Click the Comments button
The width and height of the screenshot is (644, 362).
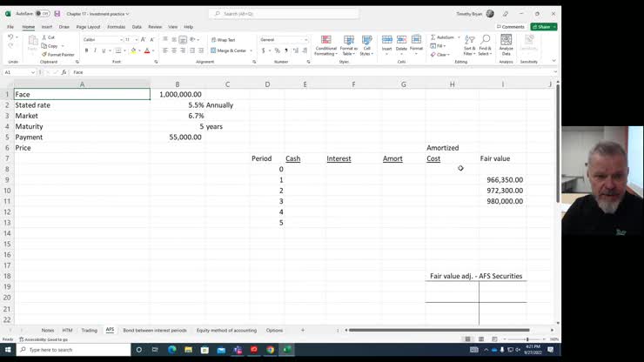[x=511, y=27]
